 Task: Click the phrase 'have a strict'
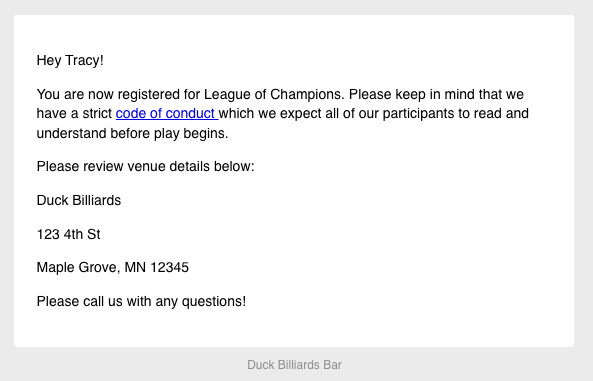click(74, 114)
